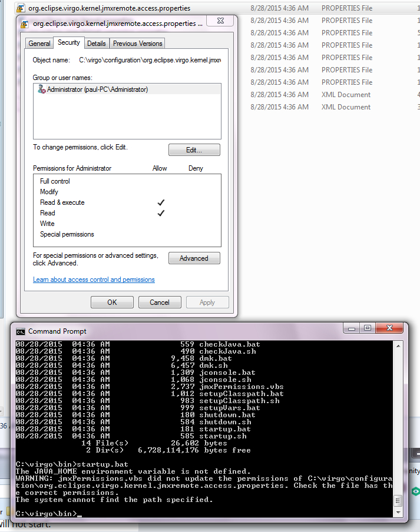The image size is (420, 532).
Task: Maximize the Command Prompt window
Action: tap(368, 328)
